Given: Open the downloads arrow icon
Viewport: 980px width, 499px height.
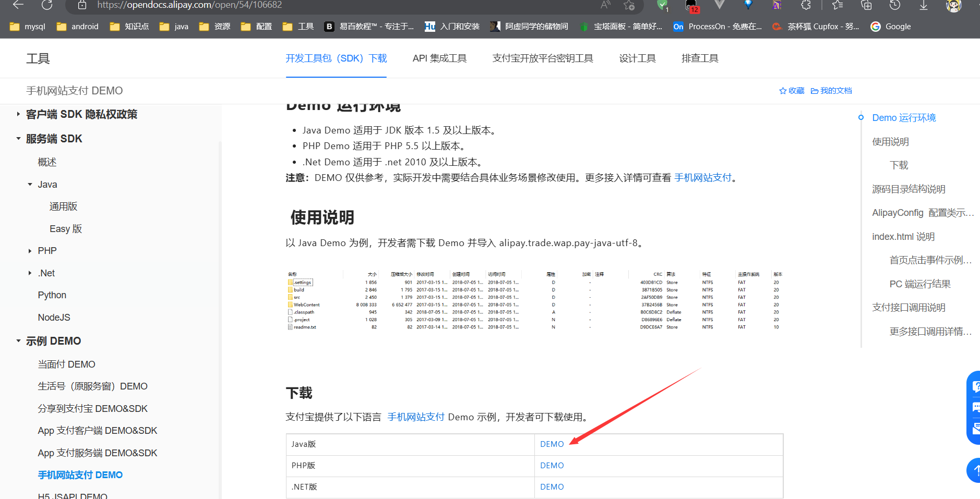Looking at the screenshot, I should pos(924,5).
